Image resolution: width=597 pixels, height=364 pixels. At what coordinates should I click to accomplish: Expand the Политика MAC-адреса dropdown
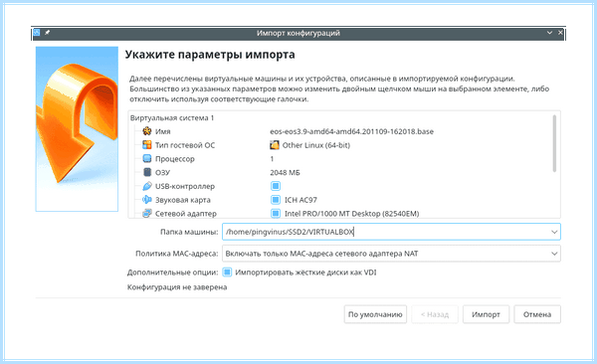554,254
